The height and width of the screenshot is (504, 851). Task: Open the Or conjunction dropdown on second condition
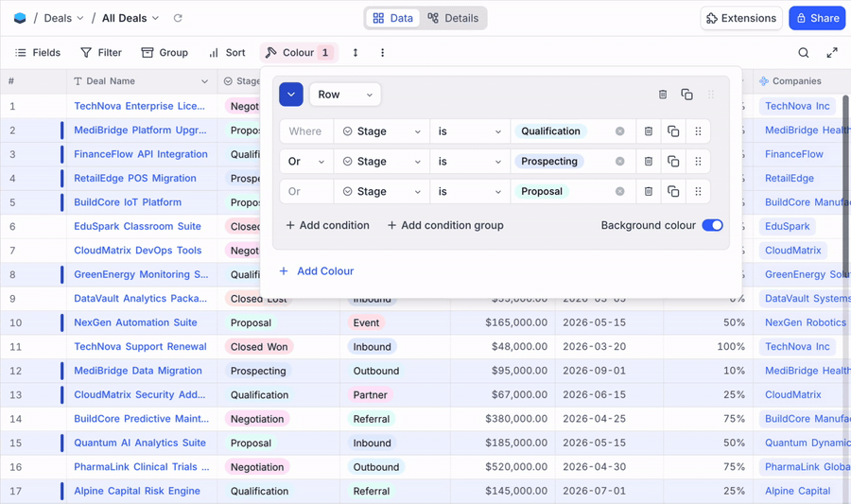point(306,162)
